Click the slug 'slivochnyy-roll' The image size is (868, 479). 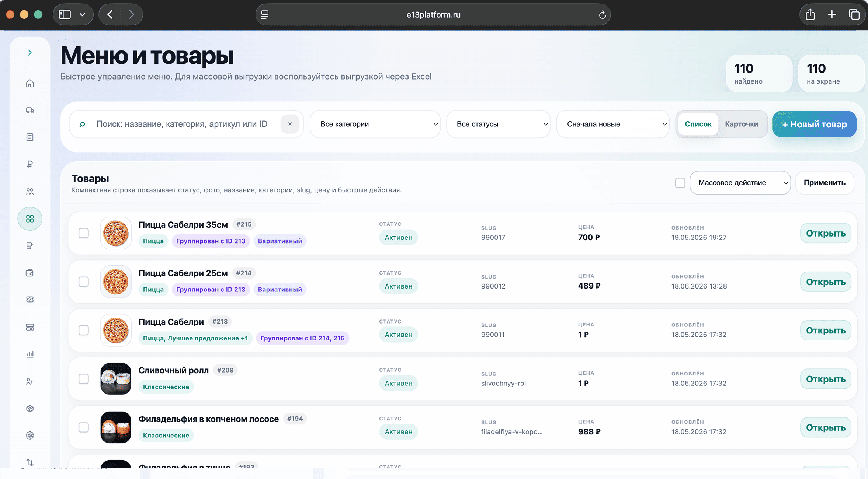pos(504,383)
